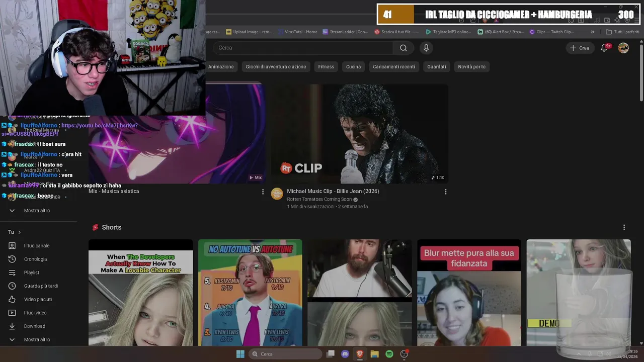644x362 pixels.
Task: Open the Lovable Character short
Action: pos(140,293)
